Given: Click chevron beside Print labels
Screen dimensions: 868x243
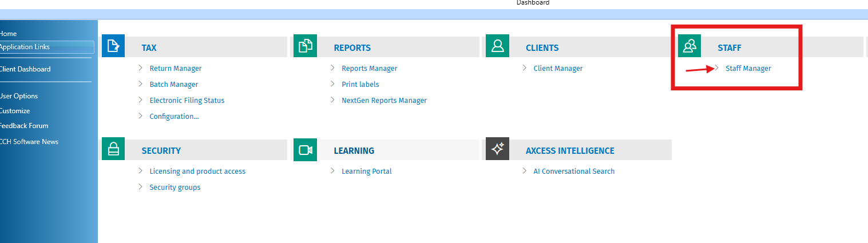Looking at the screenshot, I should coord(332,84).
